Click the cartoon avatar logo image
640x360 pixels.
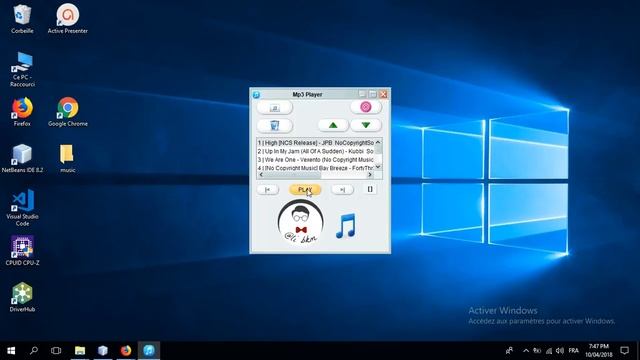pos(301,222)
